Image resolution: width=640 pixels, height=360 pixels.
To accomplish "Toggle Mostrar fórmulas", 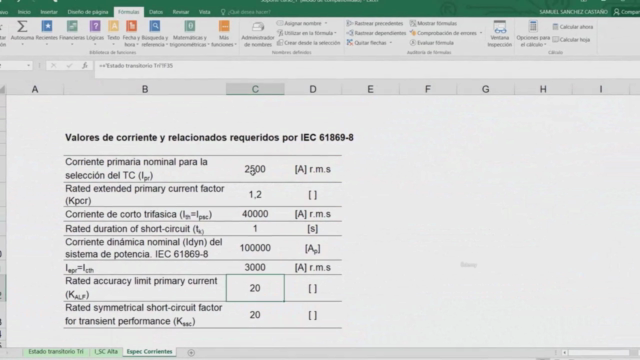I will (433, 23).
